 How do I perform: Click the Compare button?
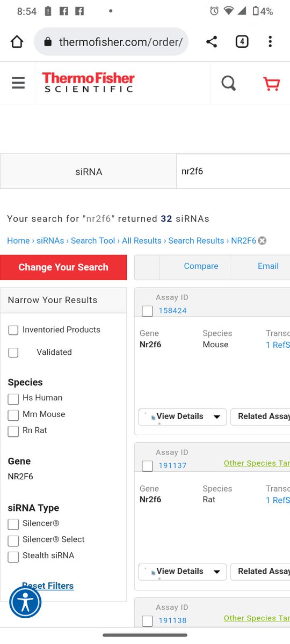[x=201, y=266]
